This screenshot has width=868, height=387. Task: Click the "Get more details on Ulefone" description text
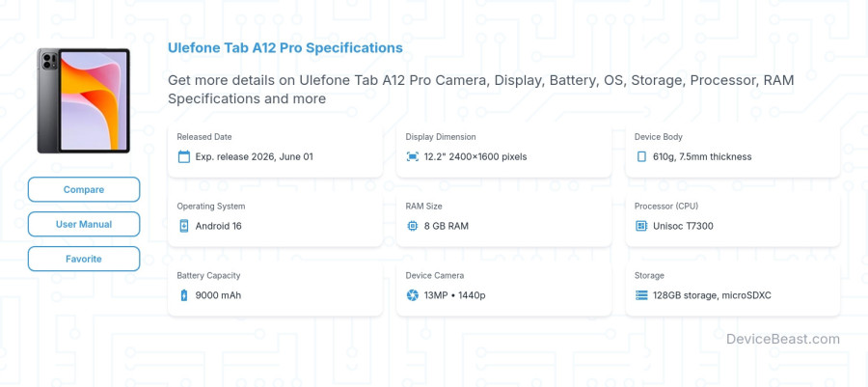coord(480,89)
